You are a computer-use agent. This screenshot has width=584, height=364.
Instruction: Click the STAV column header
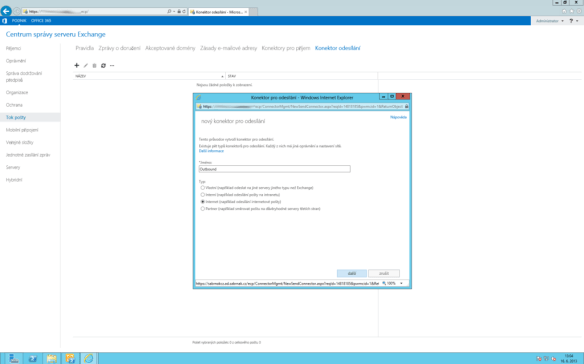coord(302,76)
